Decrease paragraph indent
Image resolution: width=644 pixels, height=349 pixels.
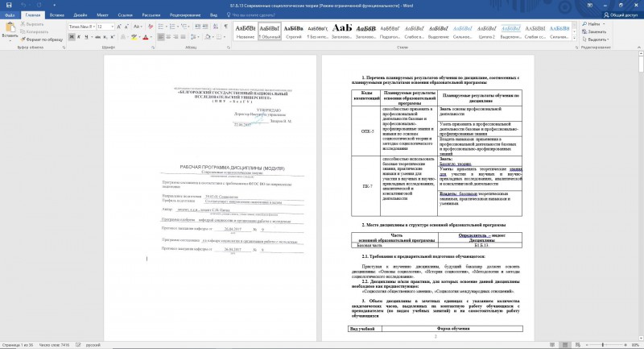point(198,27)
